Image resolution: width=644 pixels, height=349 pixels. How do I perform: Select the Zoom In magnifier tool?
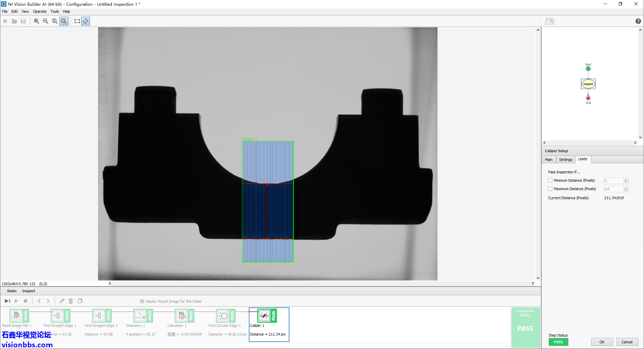pyautogui.click(x=36, y=21)
